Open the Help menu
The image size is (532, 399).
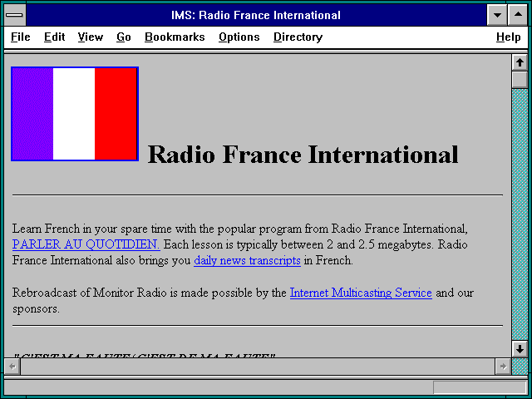(508, 37)
